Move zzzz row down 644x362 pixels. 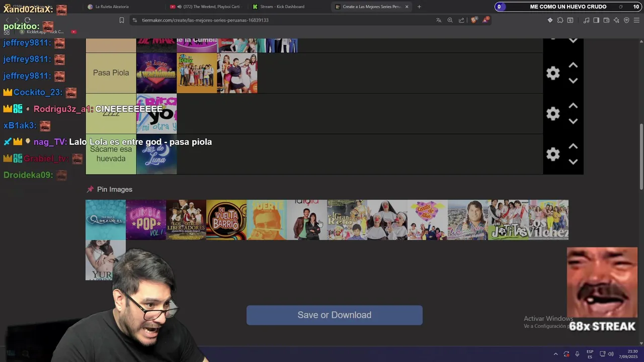click(x=573, y=121)
